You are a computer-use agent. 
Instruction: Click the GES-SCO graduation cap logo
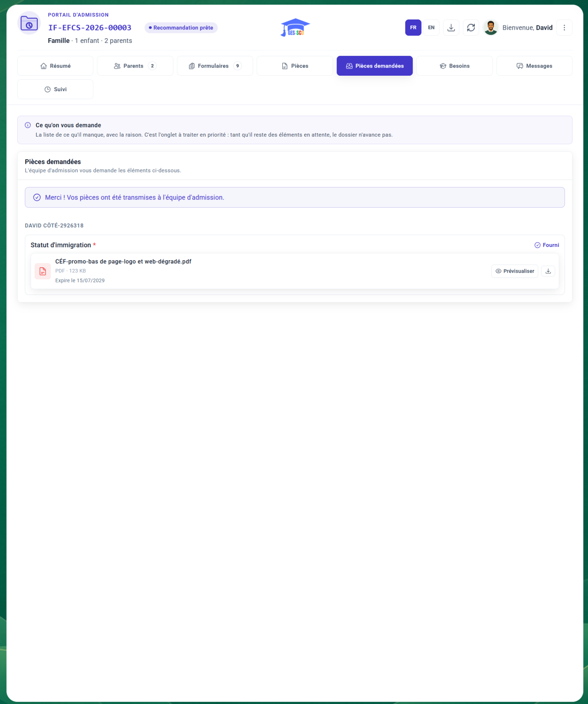point(295,28)
